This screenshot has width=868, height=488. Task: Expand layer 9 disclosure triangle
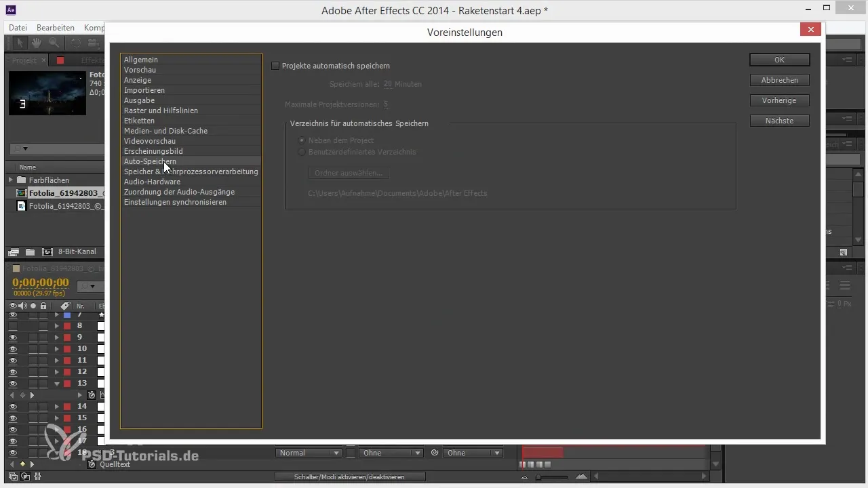(57, 337)
